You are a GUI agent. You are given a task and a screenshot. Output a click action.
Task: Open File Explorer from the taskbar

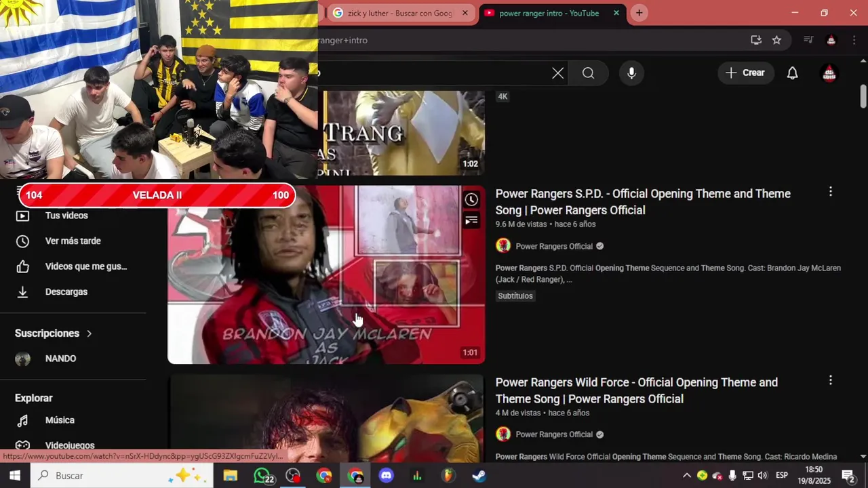(230, 476)
